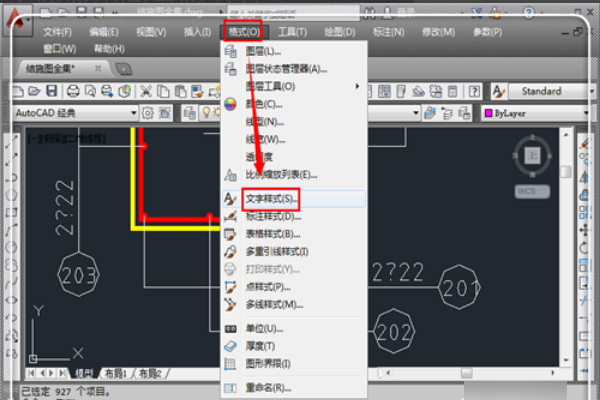Click the Paste toolbar icon

click(x=180, y=91)
